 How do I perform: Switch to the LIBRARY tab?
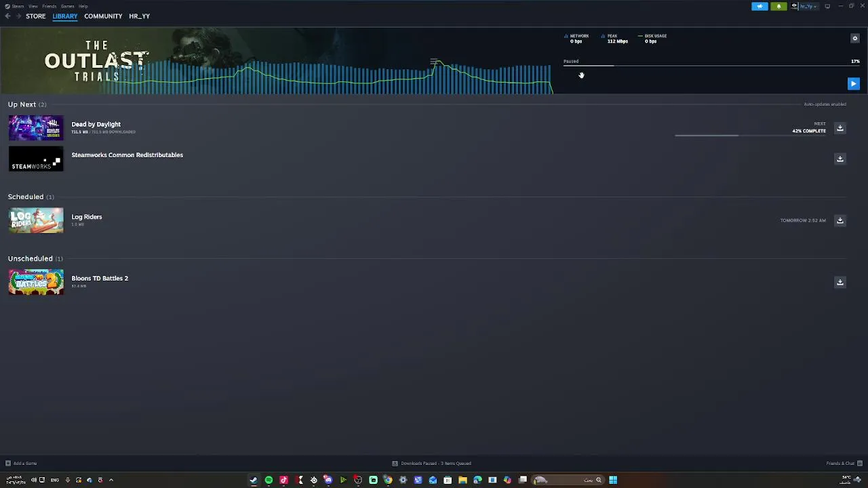tap(65, 16)
